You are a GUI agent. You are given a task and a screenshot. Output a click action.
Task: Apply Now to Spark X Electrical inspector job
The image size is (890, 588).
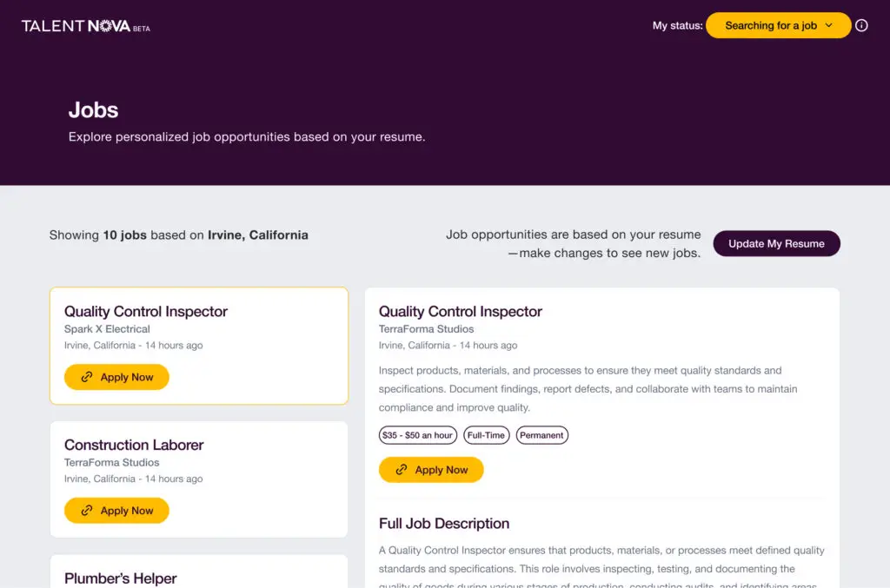click(x=116, y=377)
